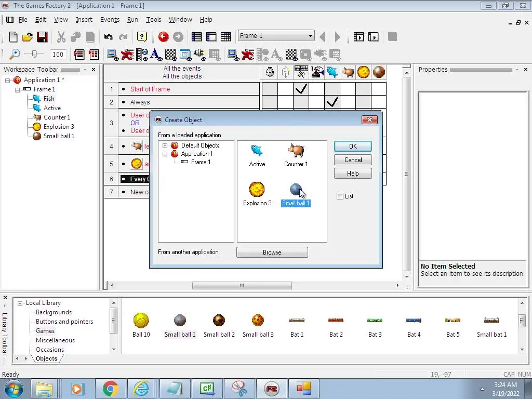532x399 pixels.
Task: Open Google Chrome from the taskbar
Action: (x=110, y=389)
